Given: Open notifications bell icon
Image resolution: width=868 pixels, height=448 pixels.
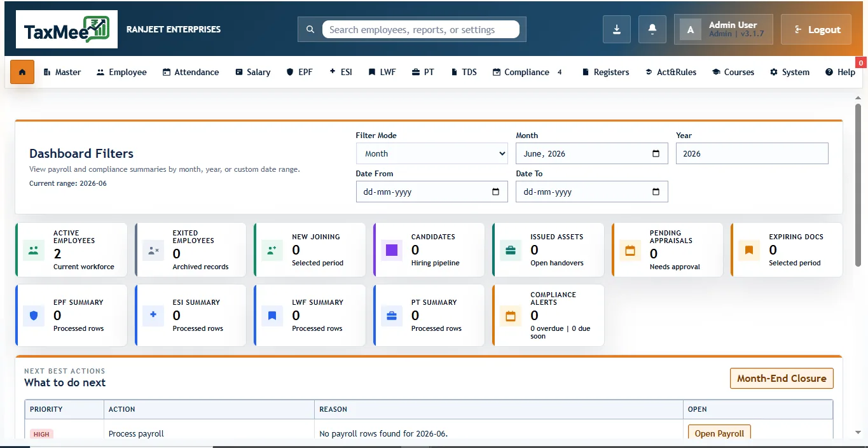Looking at the screenshot, I should click(652, 29).
